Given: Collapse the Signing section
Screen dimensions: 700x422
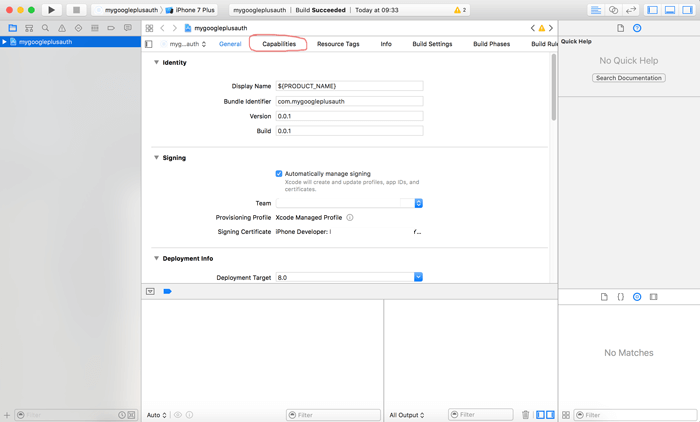Looking at the screenshot, I should (156, 157).
